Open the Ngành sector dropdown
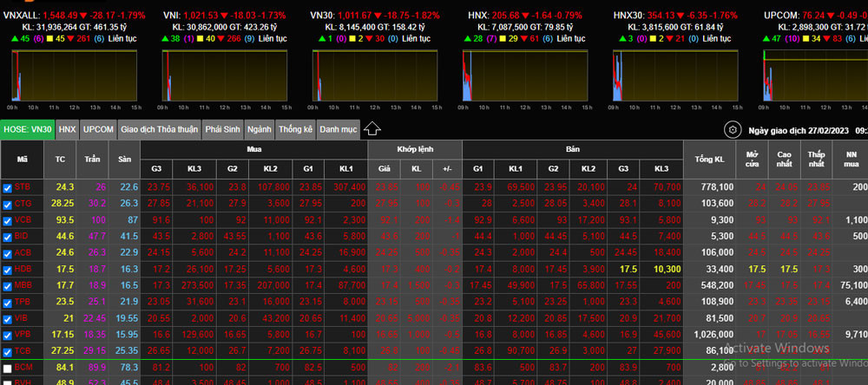The width and height of the screenshot is (868, 385). 259,129
